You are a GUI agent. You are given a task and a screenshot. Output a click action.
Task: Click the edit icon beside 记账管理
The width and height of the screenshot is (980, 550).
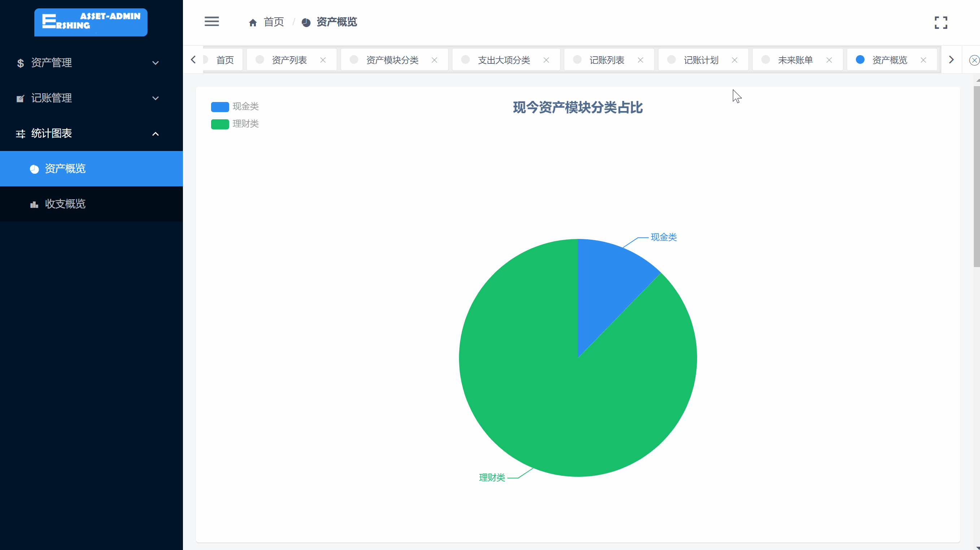point(20,98)
